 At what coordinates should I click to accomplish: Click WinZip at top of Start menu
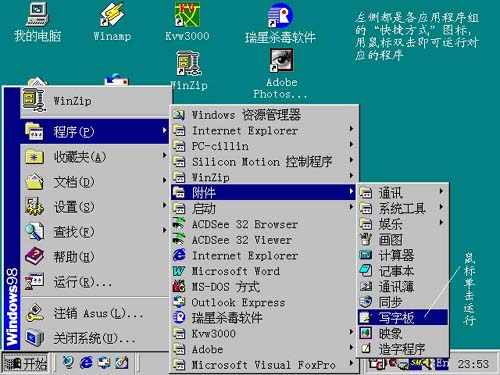click(96, 101)
